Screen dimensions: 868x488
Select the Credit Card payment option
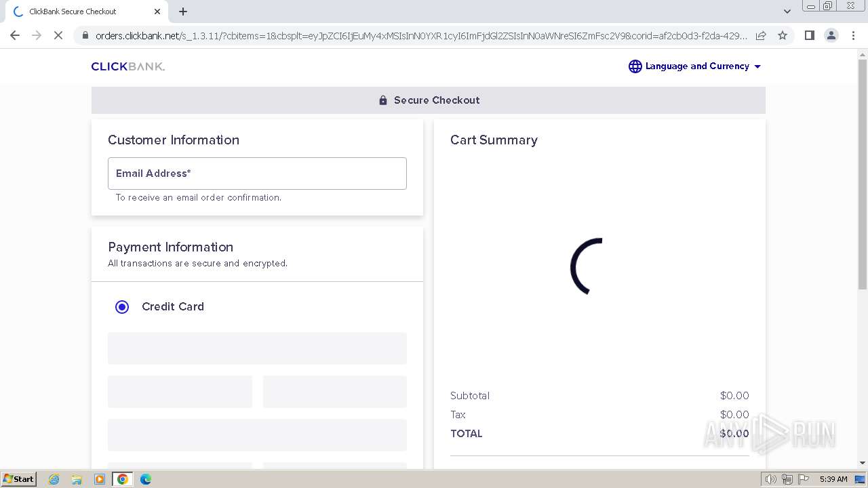point(122,307)
